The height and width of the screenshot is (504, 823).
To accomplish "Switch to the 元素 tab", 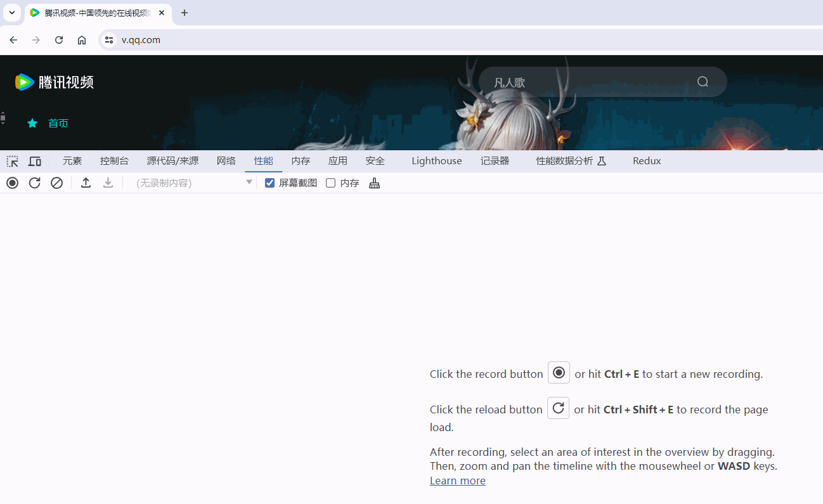I will click(x=72, y=161).
